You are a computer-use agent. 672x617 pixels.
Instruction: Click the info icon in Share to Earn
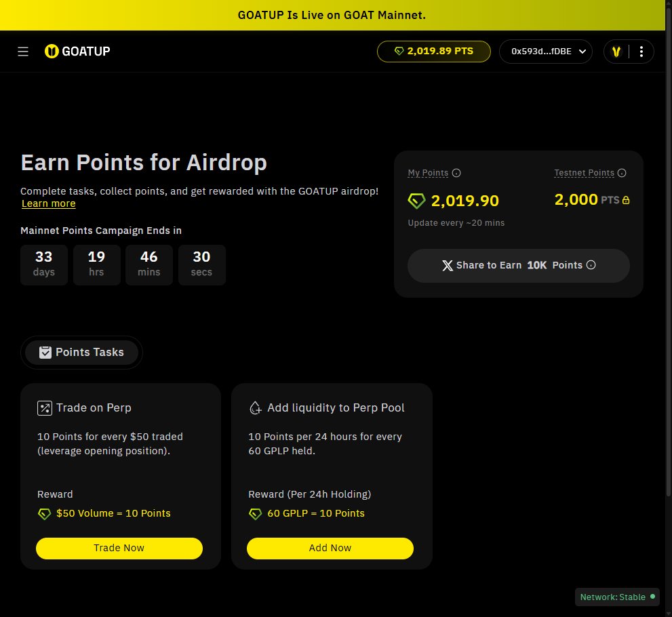coord(591,265)
